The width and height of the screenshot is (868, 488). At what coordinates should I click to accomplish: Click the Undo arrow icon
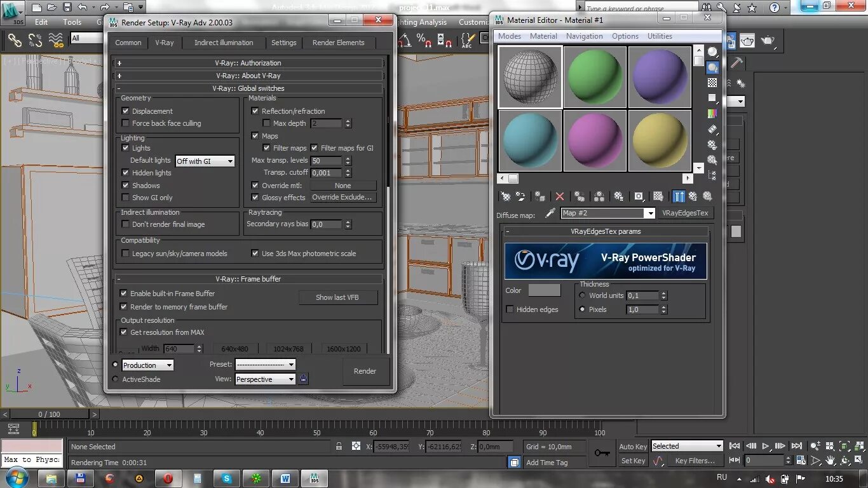tap(82, 8)
